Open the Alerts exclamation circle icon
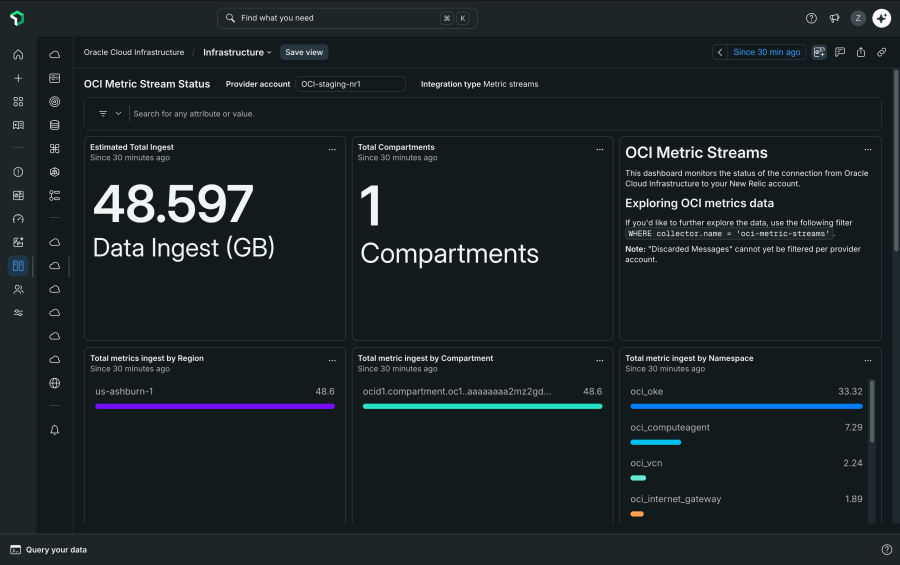The height and width of the screenshot is (565, 900). [18, 172]
